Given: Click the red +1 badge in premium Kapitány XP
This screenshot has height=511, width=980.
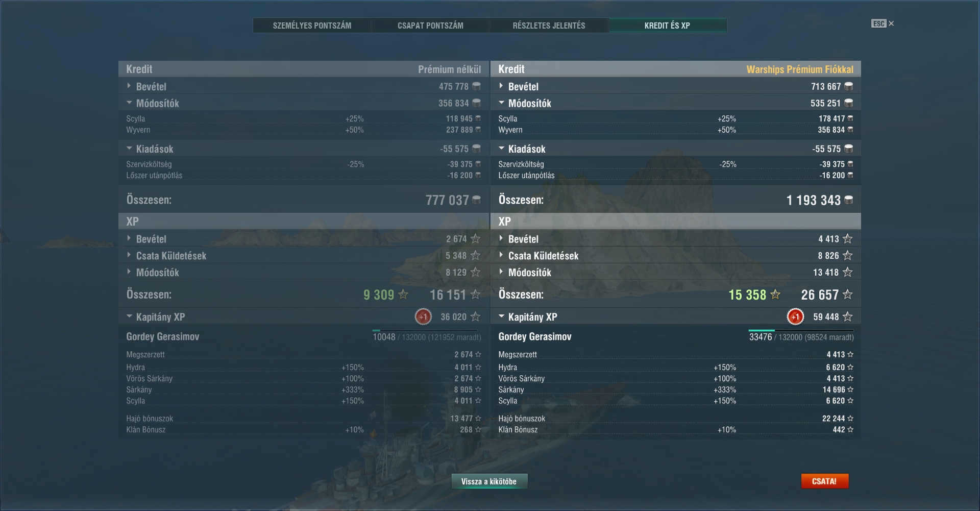Looking at the screenshot, I should coord(795,317).
